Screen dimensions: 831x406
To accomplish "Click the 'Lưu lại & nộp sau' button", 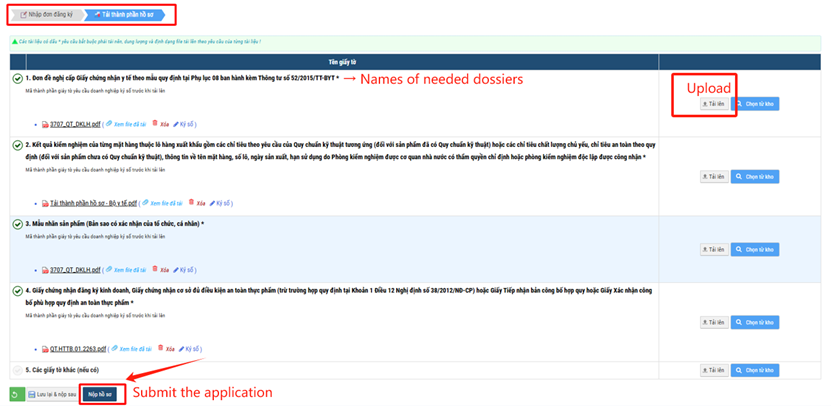I will coord(51,395).
